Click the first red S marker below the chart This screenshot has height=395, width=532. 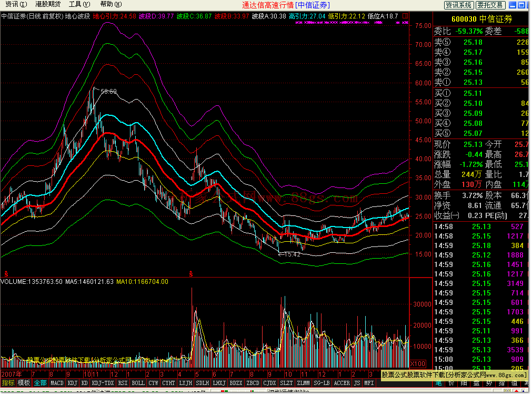6,273
